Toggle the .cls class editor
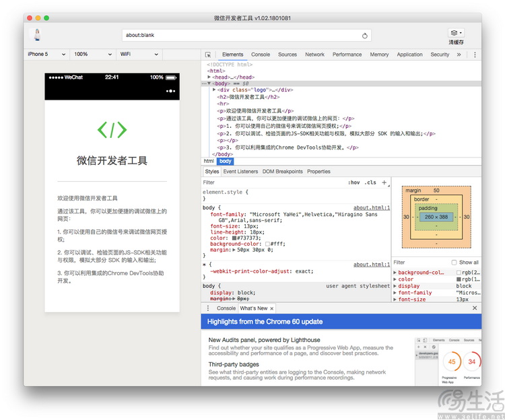Viewport: 505px width, 420px height. coord(370,182)
